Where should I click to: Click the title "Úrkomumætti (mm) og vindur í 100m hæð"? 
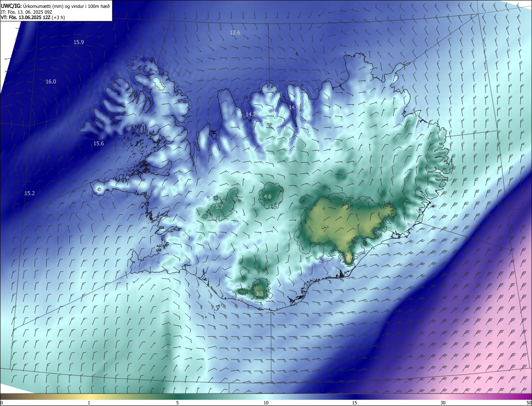coord(66,6)
